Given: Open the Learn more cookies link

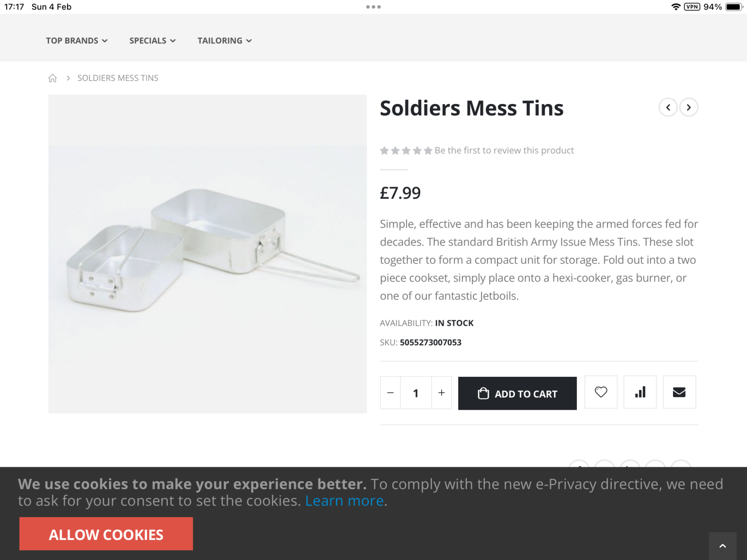Looking at the screenshot, I should pyautogui.click(x=344, y=501).
